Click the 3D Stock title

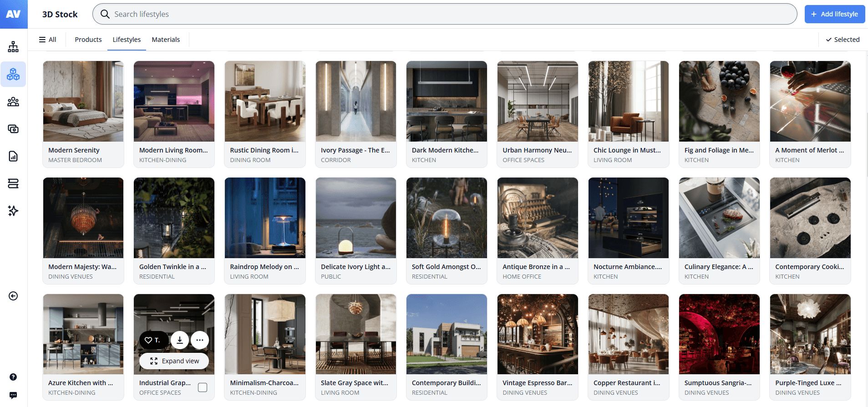coord(60,14)
